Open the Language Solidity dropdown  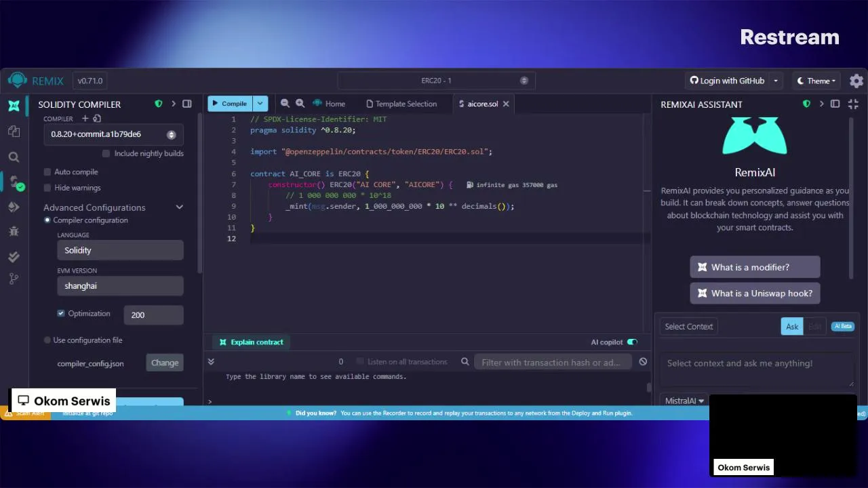point(120,250)
